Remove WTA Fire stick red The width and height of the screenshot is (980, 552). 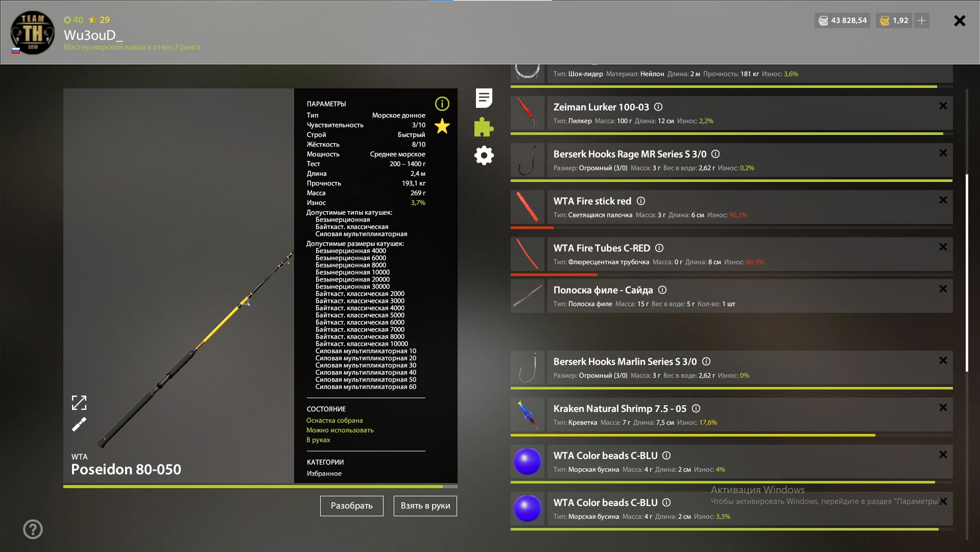(943, 200)
